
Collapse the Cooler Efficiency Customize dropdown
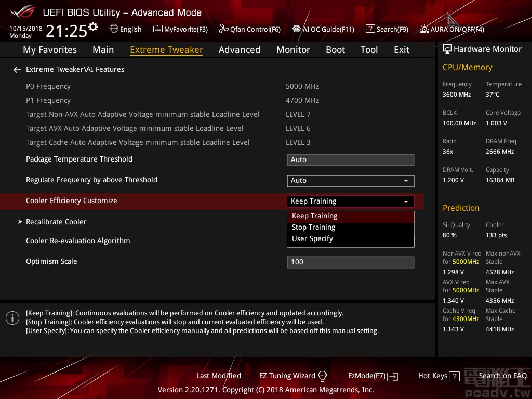(x=350, y=201)
